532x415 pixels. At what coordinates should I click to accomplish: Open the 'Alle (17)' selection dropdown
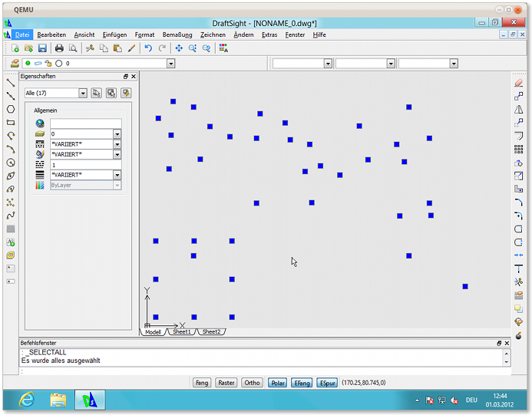(x=83, y=93)
